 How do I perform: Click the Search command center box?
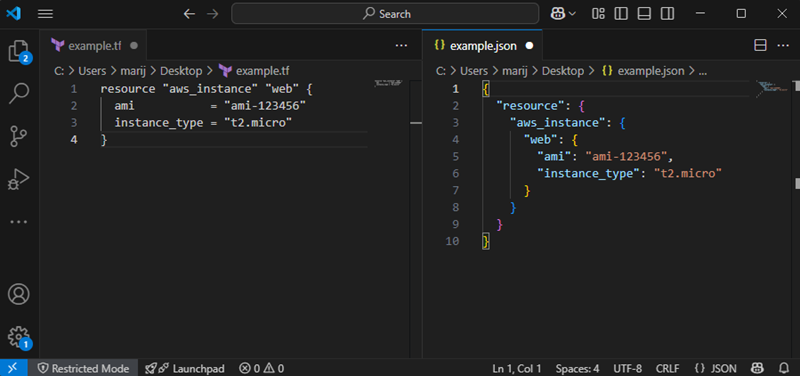(x=385, y=14)
